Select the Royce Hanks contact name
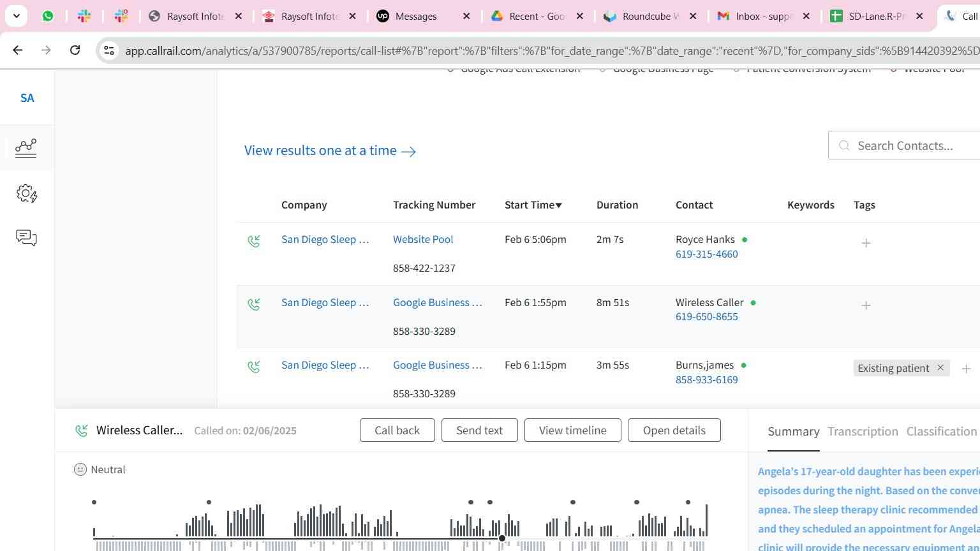Viewport: 980px width, 551px height. coord(705,240)
